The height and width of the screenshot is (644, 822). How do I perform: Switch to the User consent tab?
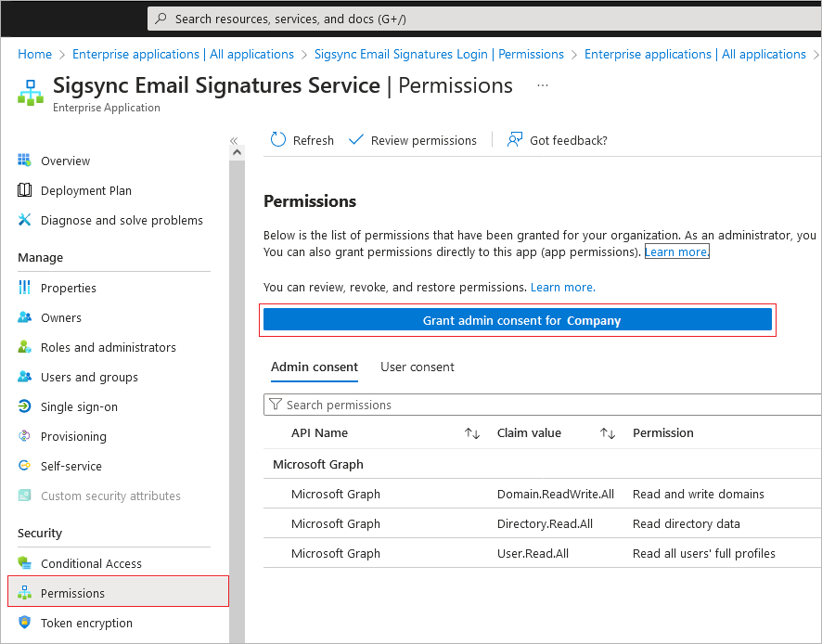[417, 367]
